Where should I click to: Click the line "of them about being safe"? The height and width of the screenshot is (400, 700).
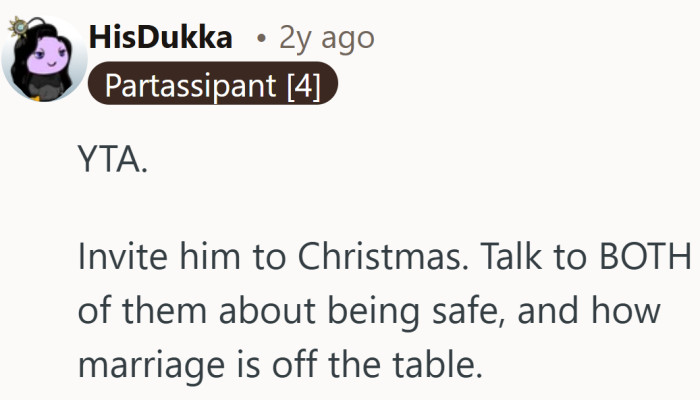(x=370, y=311)
